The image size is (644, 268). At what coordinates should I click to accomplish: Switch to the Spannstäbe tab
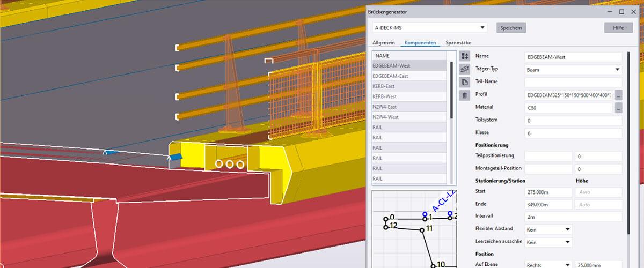[458, 43]
